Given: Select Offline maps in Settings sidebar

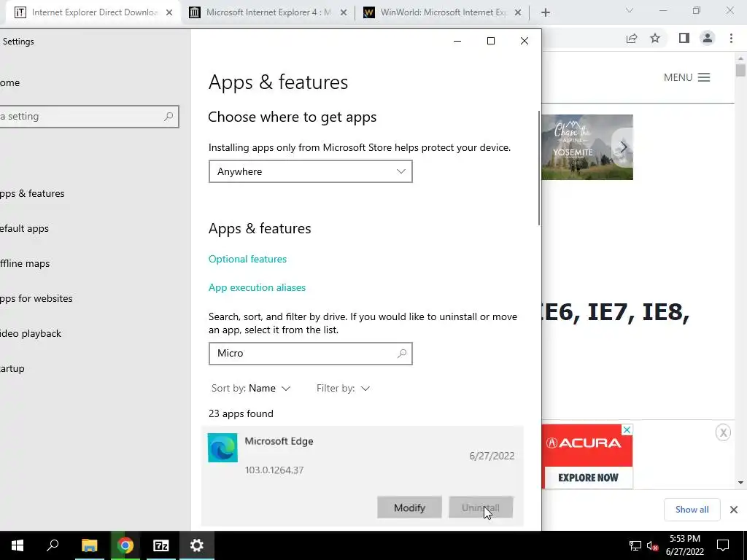Looking at the screenshot, I should pos(25,263).
